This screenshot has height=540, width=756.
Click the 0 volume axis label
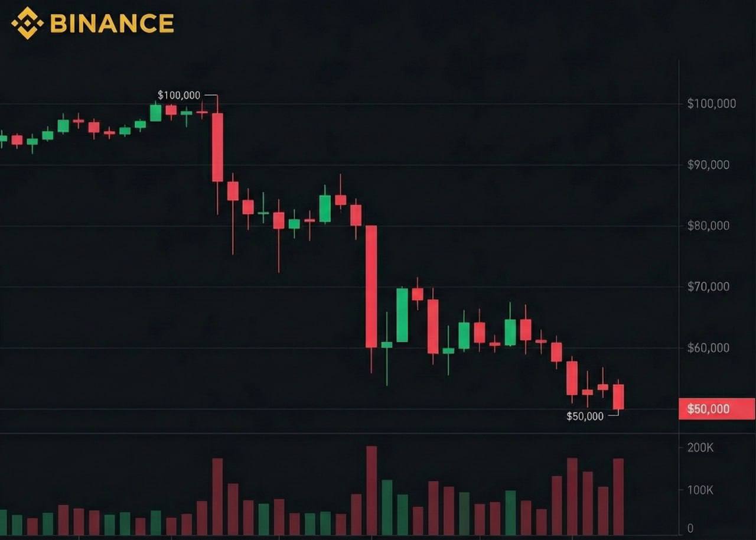[x=690, y=529]
